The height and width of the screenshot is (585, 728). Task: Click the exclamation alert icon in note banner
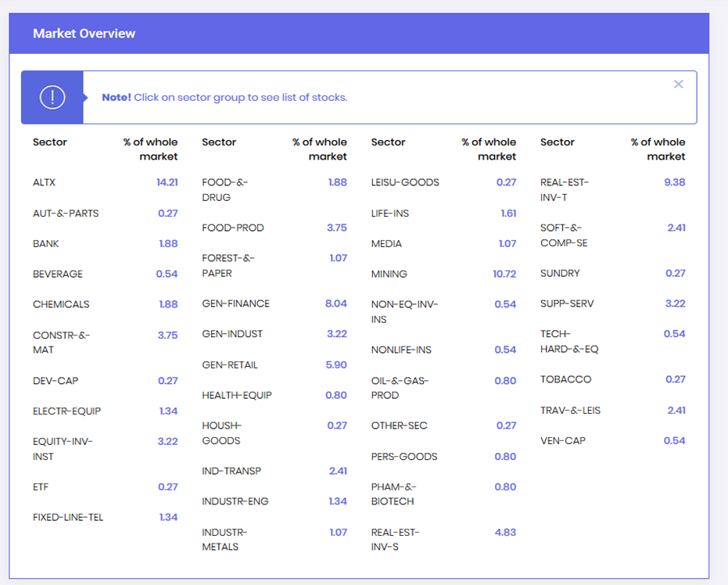coord(52,98)
